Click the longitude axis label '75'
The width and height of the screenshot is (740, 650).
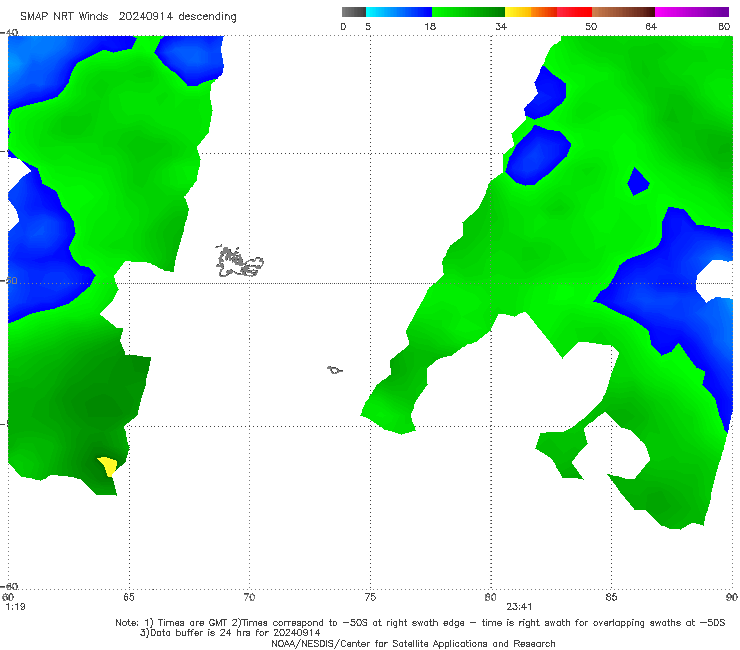370,597
